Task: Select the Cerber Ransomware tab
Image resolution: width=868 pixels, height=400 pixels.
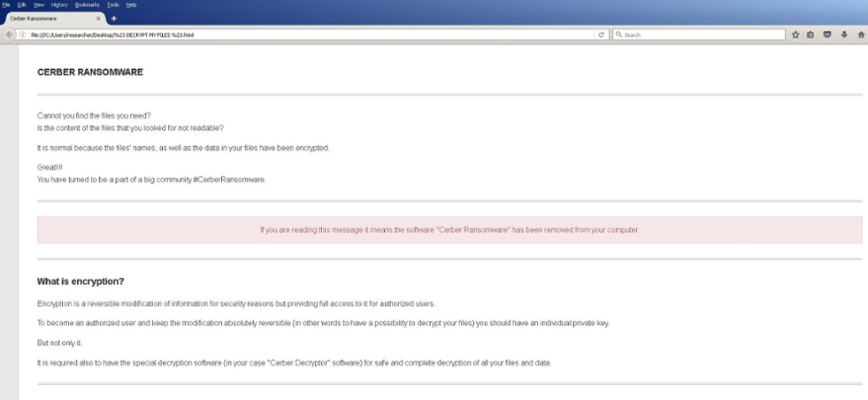Action: pyautogui.click(x=54, y=19)
